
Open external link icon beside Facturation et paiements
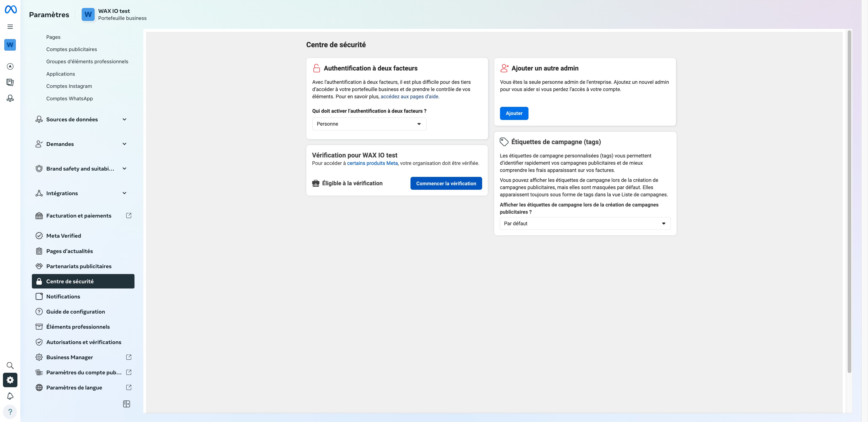tap(129, 216)
